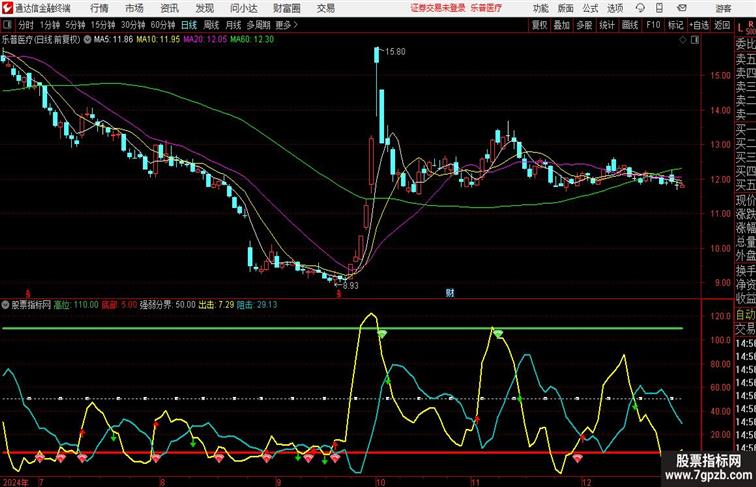Switch to the 月线 monthly tab
Viewport: 756px width, 487px height.
233,25
